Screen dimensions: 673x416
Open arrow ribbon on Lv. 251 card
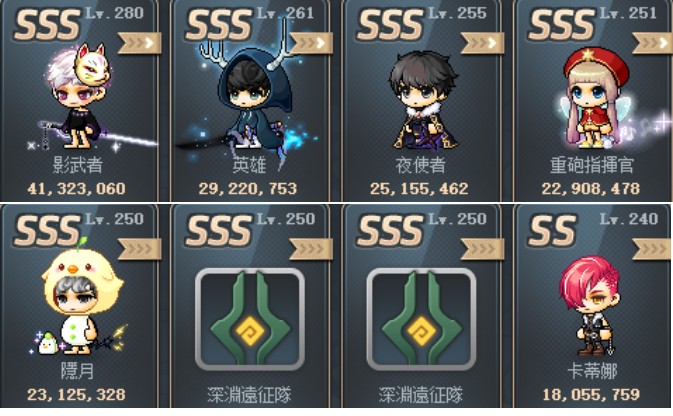point(653,43)
